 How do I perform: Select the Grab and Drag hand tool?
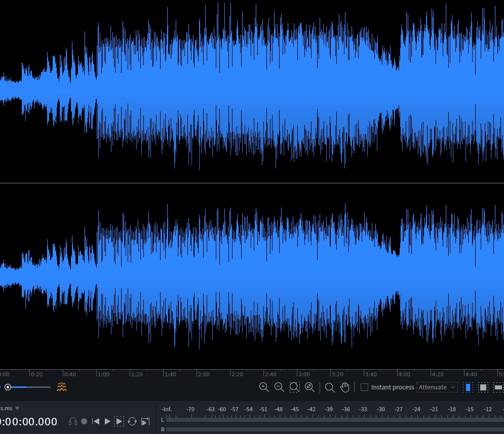(x=345, y=387)
